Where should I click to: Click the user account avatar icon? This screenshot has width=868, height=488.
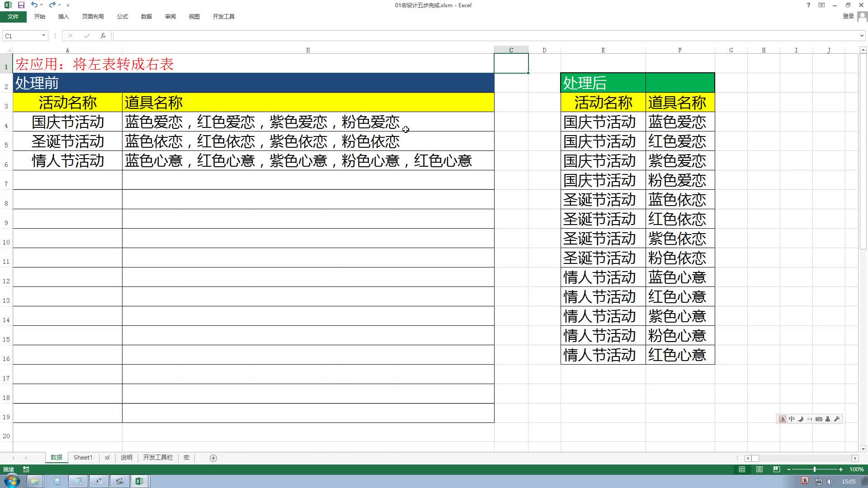click(862, 17)
